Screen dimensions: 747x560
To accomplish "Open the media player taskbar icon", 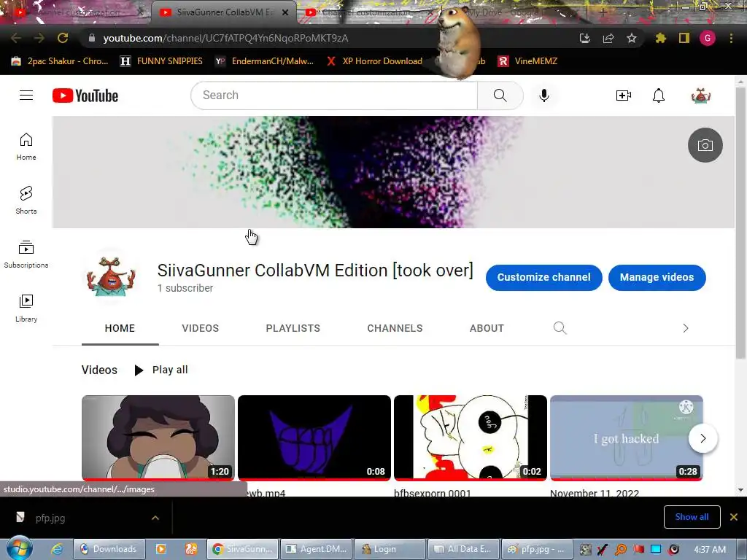I will click(161, 549).
